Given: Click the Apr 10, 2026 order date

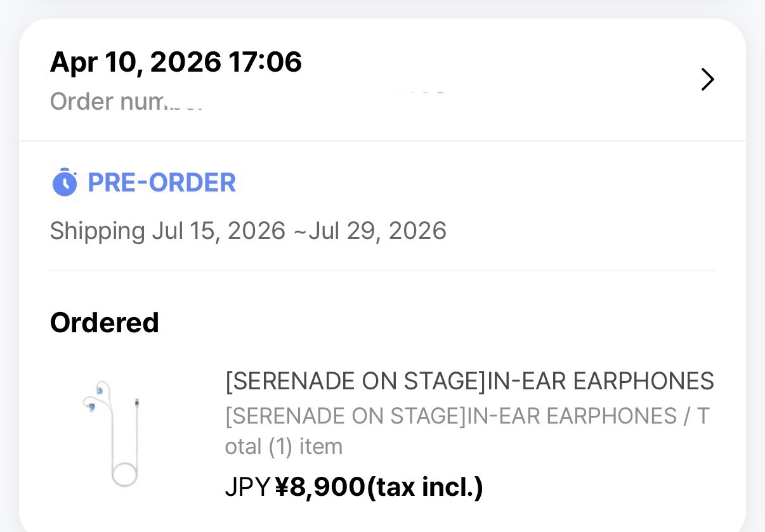Looking at the screenshot, I should click(135, 62).
